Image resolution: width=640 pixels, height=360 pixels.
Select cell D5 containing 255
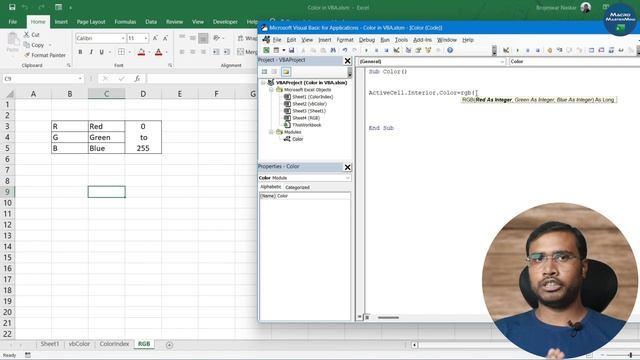[x=143, y=148]
